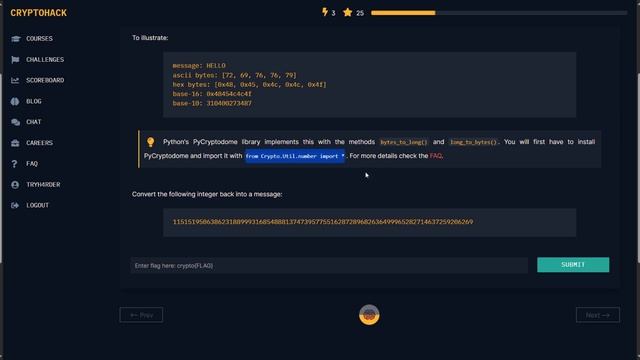The width and height of the screenshot is (640, 360).
Task: Click the Challenges flag icon
Action: [16, 60]
